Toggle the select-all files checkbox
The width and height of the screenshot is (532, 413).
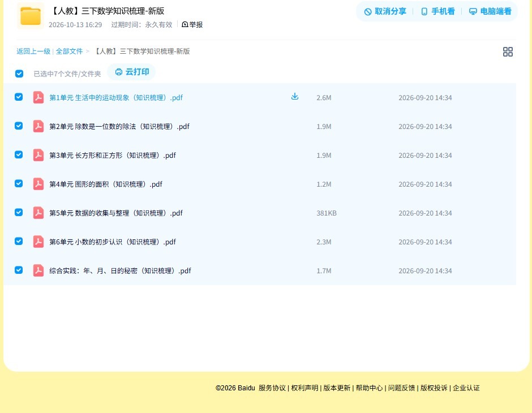(x=19, y=74)
